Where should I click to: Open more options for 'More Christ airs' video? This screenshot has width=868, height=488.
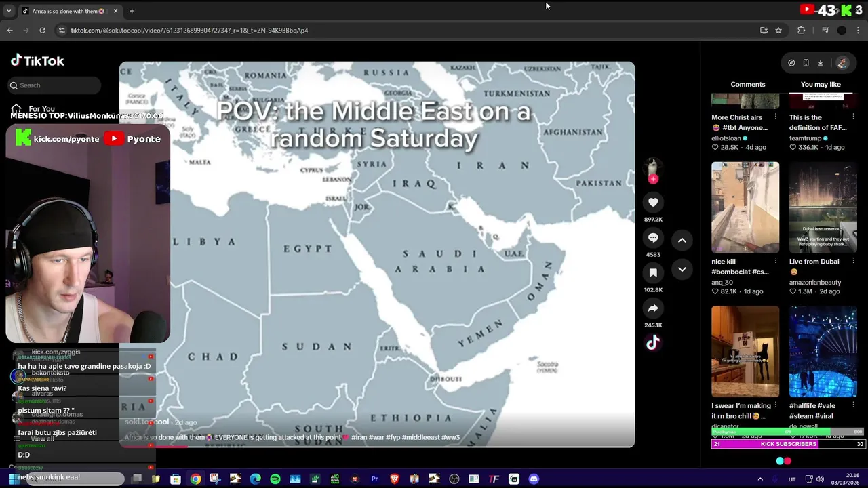coord(776,117)
